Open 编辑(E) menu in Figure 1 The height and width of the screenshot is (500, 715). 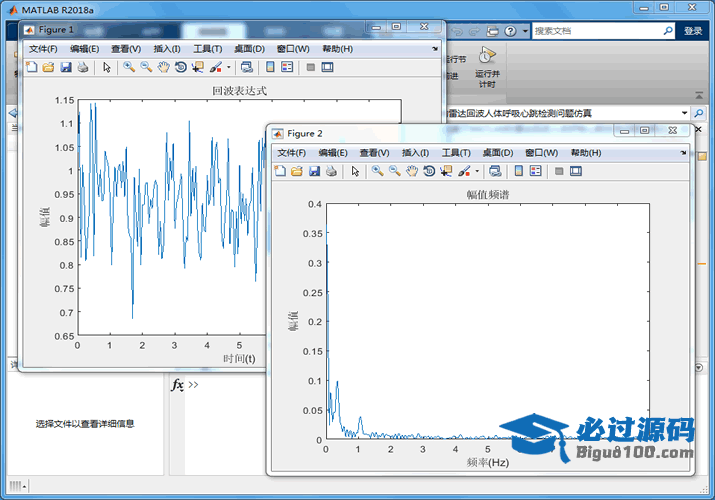[85, 49]
